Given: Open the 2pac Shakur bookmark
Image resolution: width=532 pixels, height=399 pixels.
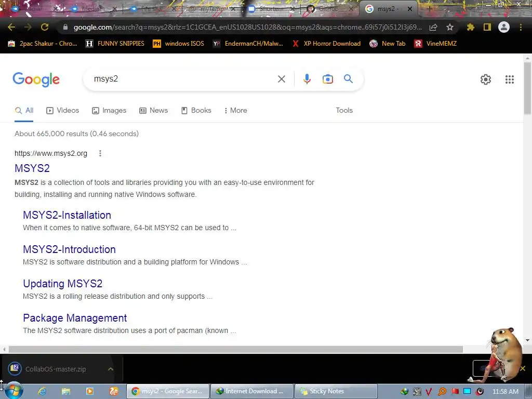Looking at the screenshot, I should pyautogui.click(x=43, y=44).
